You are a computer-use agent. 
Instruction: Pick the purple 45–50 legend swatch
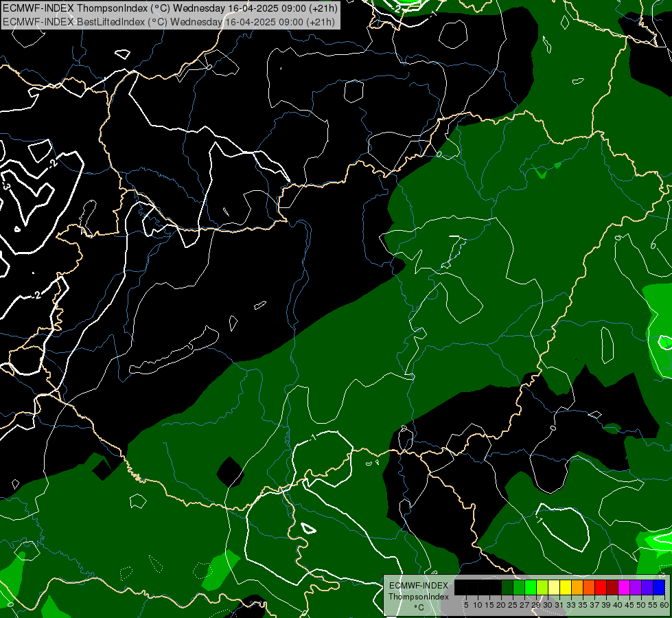coord(636,587)
